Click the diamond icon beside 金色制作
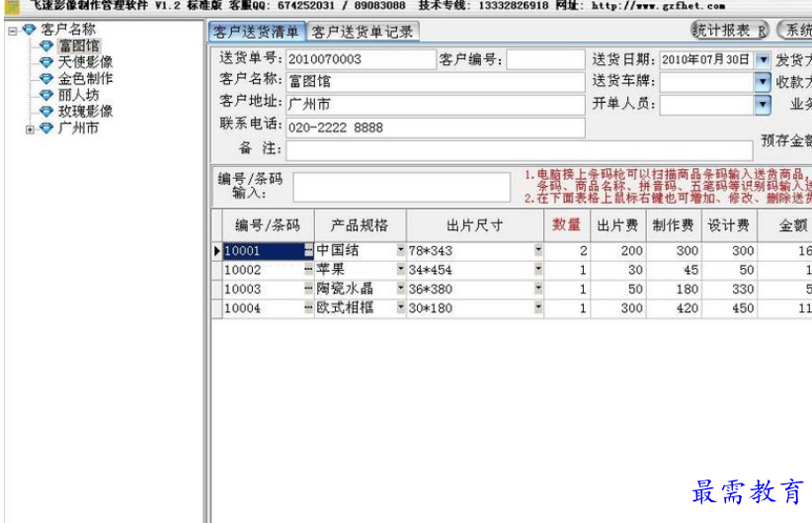The height and width of the screenshot is (523, 812). 46,79
